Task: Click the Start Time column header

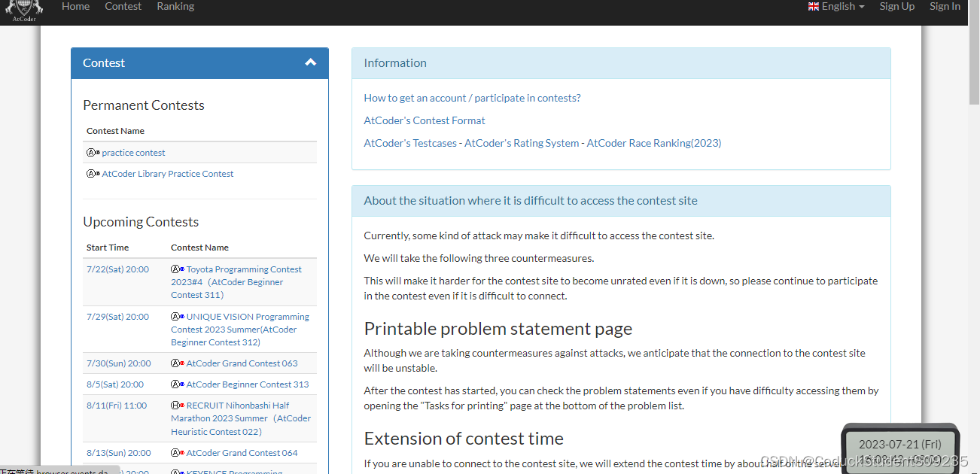Action: tap(108, 248)
